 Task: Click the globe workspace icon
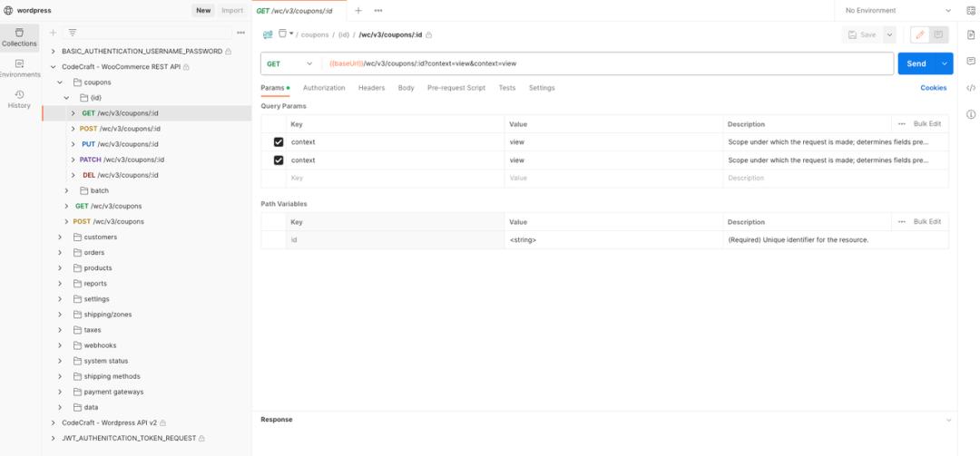point(8,11)
